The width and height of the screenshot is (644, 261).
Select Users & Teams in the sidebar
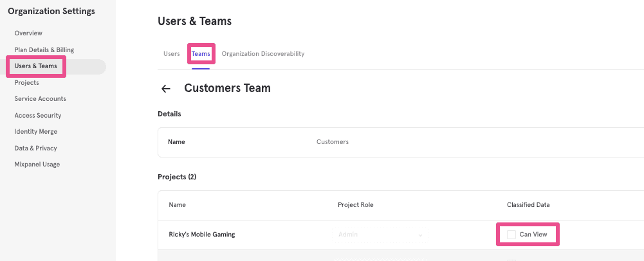click(36, 66)
